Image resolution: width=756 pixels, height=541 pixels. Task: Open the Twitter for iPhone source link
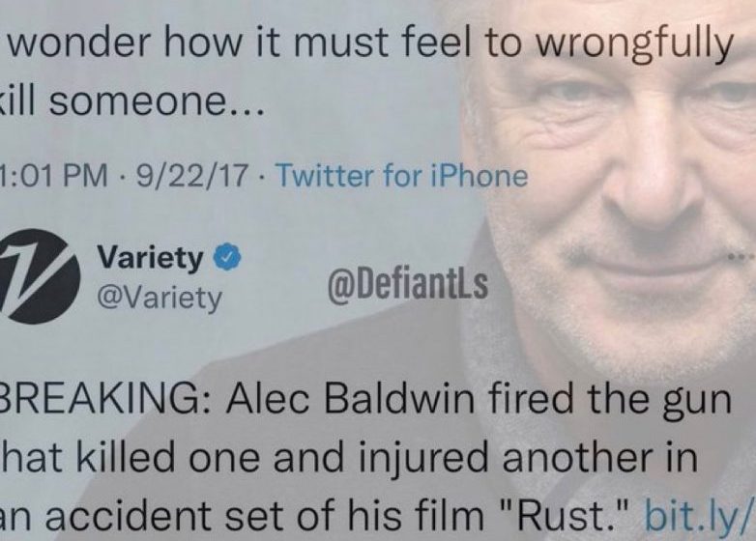(x=401, y=176)
